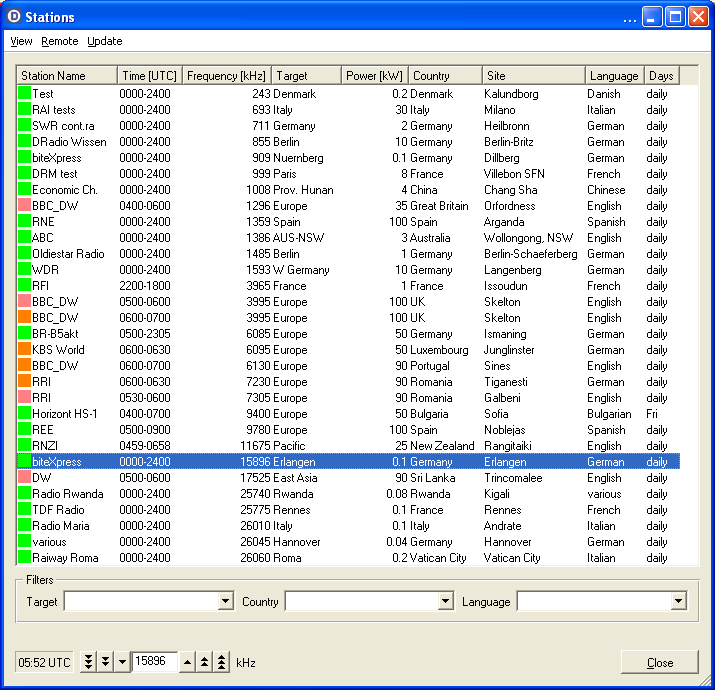Click the double down arrow frequency button
Viewport: 715px width, 690px height.
(x=106, y=662)
